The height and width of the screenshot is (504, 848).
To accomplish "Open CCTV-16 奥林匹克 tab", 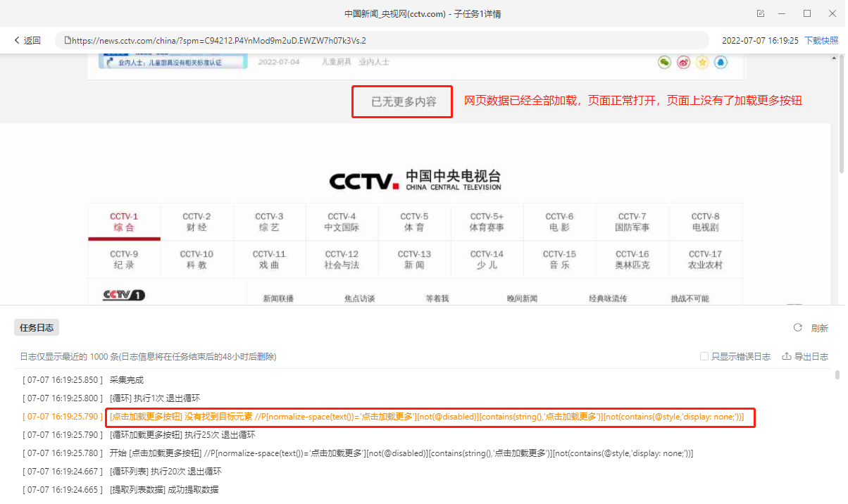I will point(632,259).
